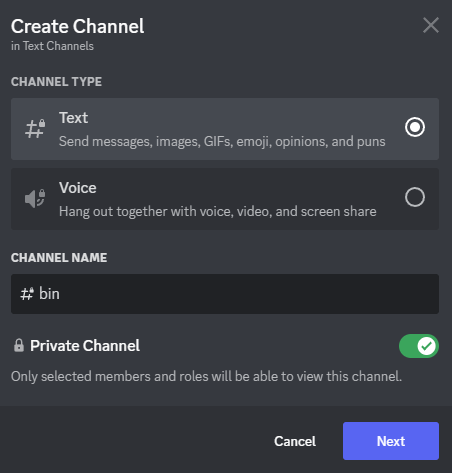Click the locked hashtag Text channel icon
Viewport: 452px width, 473px height.
[35, 129]
